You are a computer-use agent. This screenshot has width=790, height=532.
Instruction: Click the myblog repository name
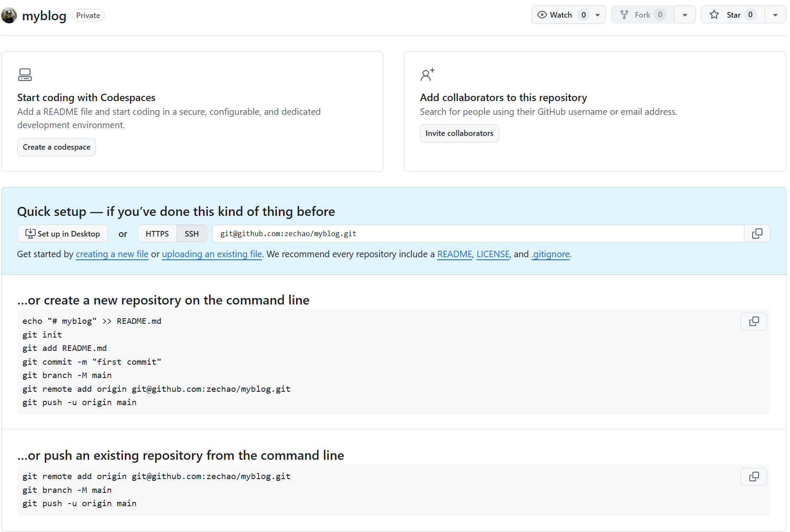pyautogui.click(x=44, y=15)
